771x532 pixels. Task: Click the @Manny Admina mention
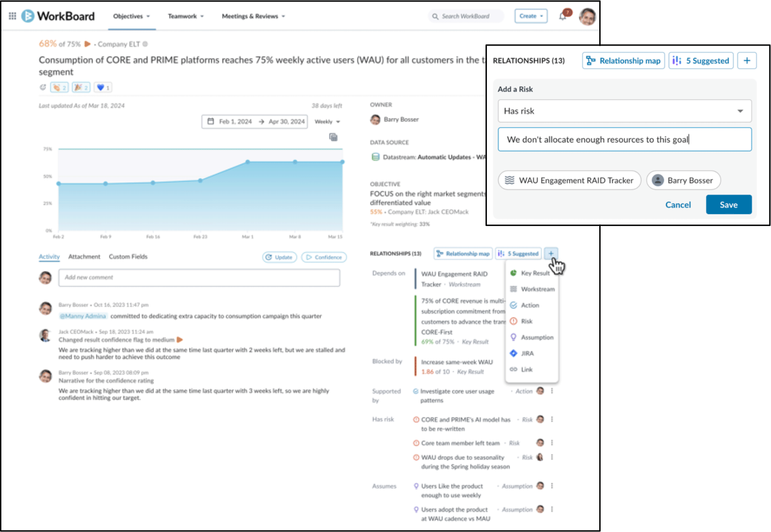click(x=83, y=316)
